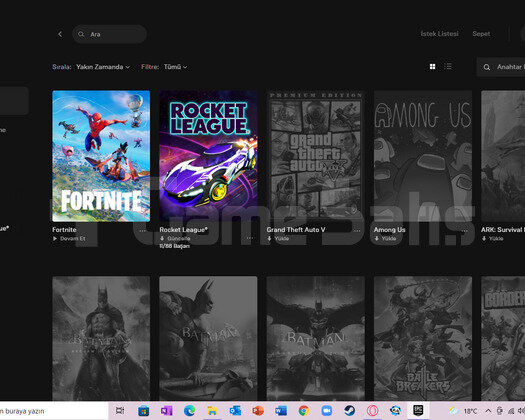This screenshot has height=420, width=525.
Task: Open the Fortnite cover thumbnail
Action: [101, 156]
